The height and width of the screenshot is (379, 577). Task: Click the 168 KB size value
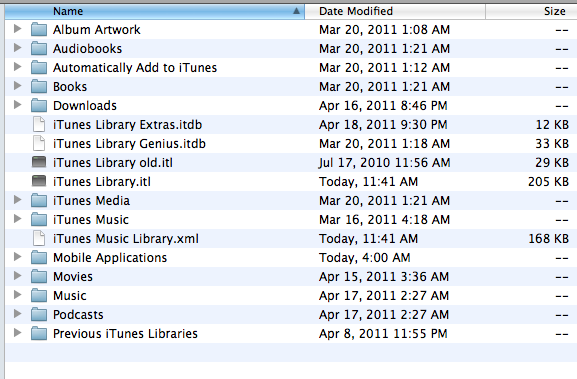[548, 239]
